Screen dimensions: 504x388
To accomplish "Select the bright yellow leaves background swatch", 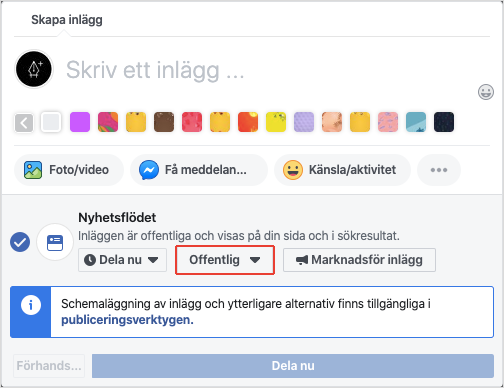I will tap(276, 122).
